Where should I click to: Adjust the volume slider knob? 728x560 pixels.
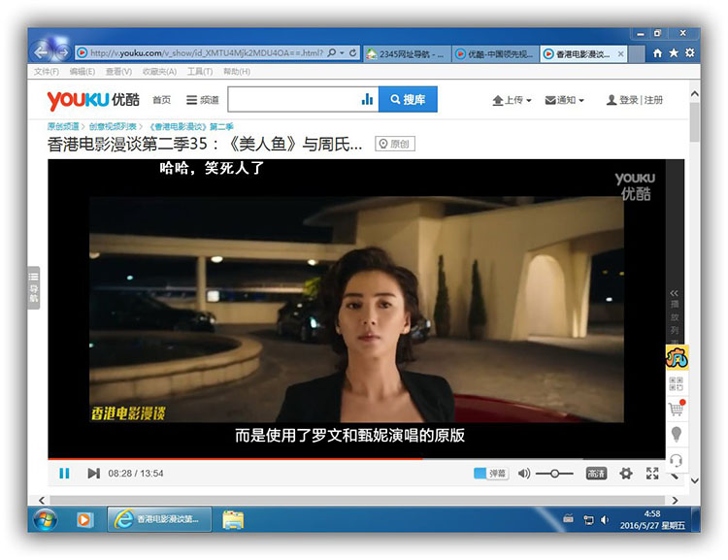(x=554, y=474)
